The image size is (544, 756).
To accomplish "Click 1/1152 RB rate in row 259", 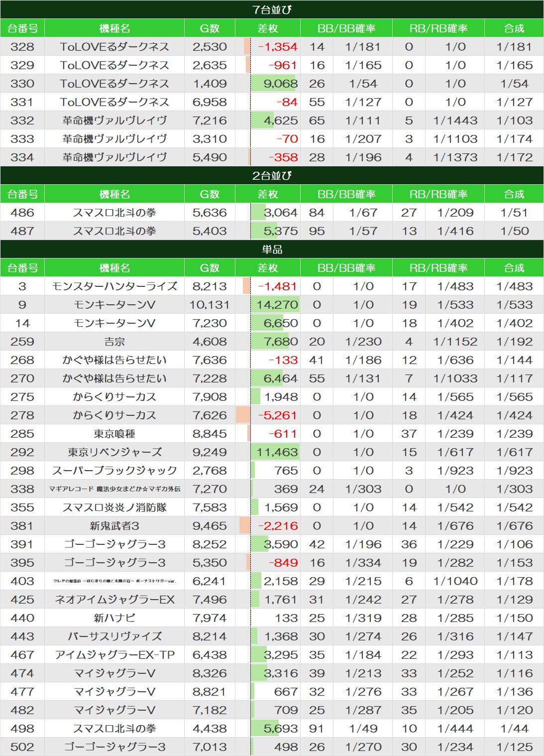I will click(x=455, y=342).
